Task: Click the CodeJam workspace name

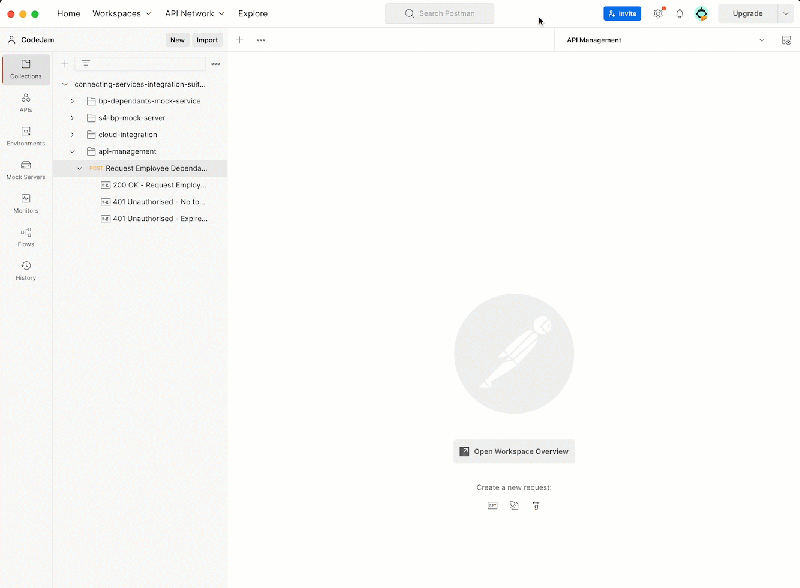Action: [x=38, y=40]
